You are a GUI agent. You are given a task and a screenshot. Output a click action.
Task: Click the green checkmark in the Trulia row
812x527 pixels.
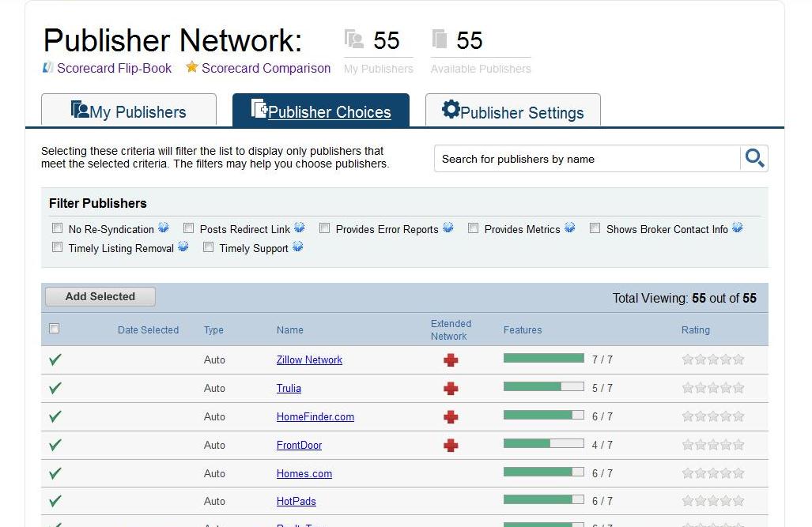[x=55, y=388]
